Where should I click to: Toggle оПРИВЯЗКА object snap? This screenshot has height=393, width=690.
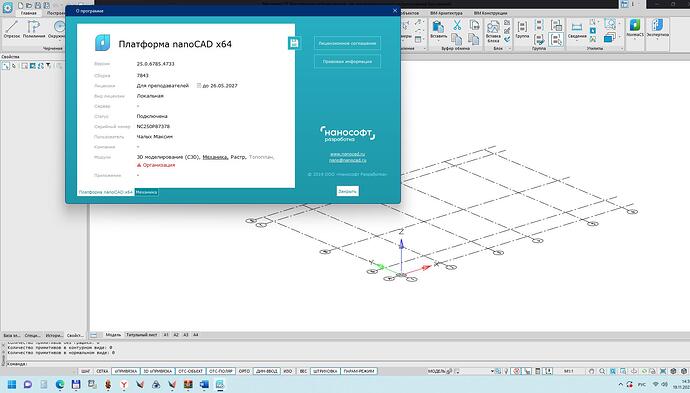(x=126, y=371)
